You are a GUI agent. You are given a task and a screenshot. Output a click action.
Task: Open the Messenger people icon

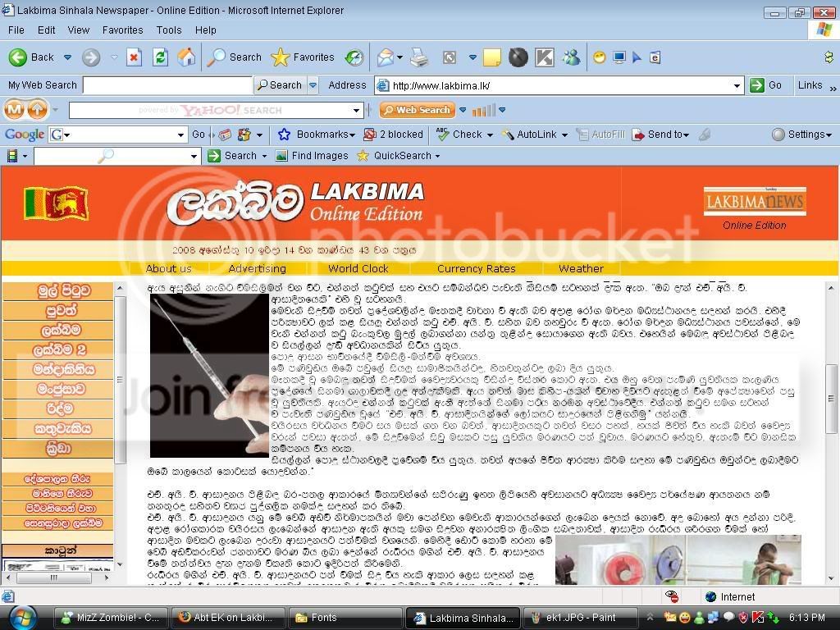571,57
